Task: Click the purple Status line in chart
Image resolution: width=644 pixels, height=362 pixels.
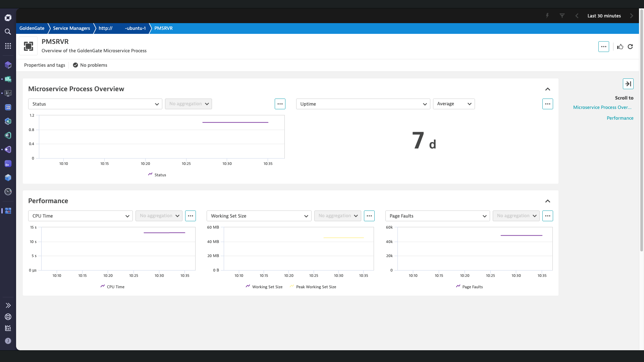Action: coord(235,122)
